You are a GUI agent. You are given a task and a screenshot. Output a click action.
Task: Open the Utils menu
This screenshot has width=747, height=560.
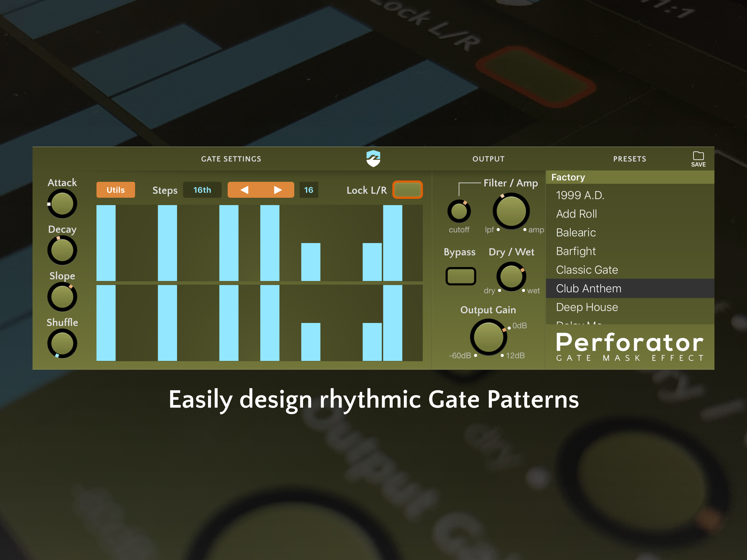[x=115, y=190]
